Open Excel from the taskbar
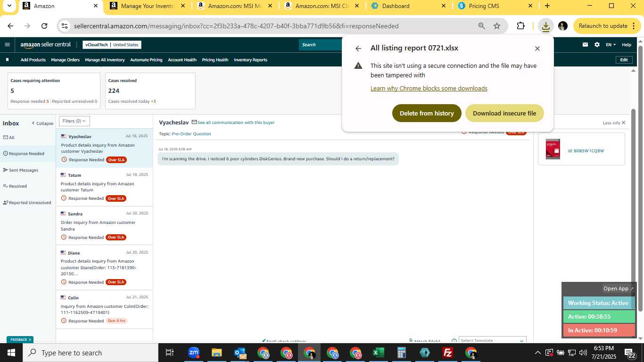This screenshot has height=362, width=644. [x=378, y=353]
